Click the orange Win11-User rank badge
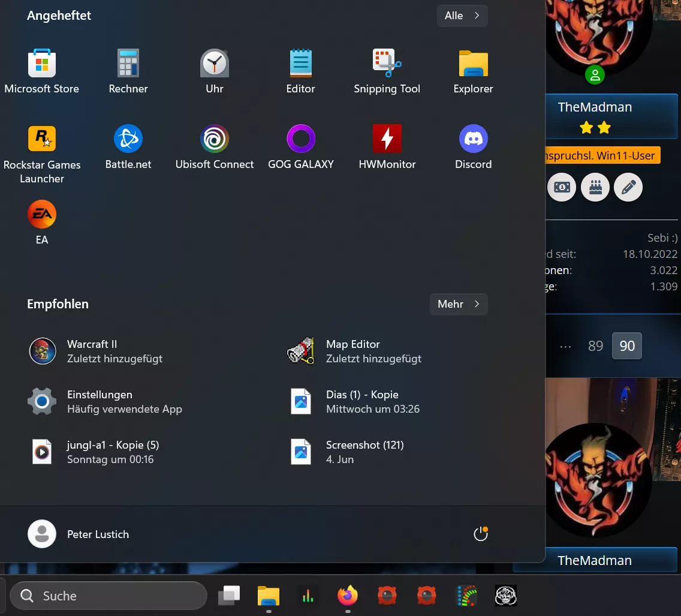681x616 pixels. click(x=603, y=155)
